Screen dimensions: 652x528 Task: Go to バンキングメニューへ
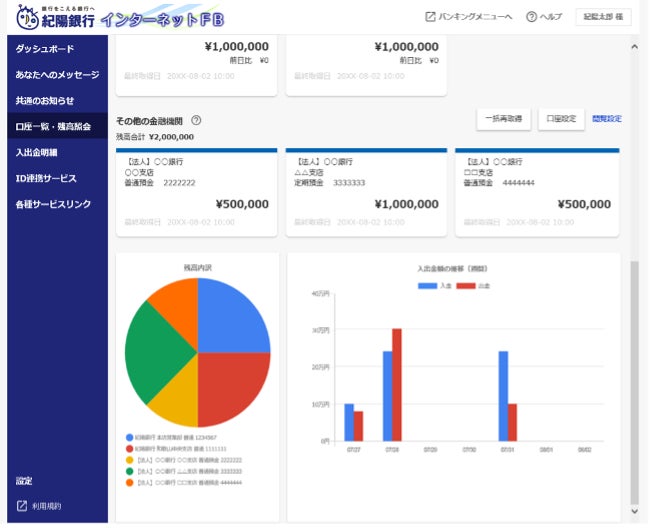pyautogui.click(x=475, y=17)
